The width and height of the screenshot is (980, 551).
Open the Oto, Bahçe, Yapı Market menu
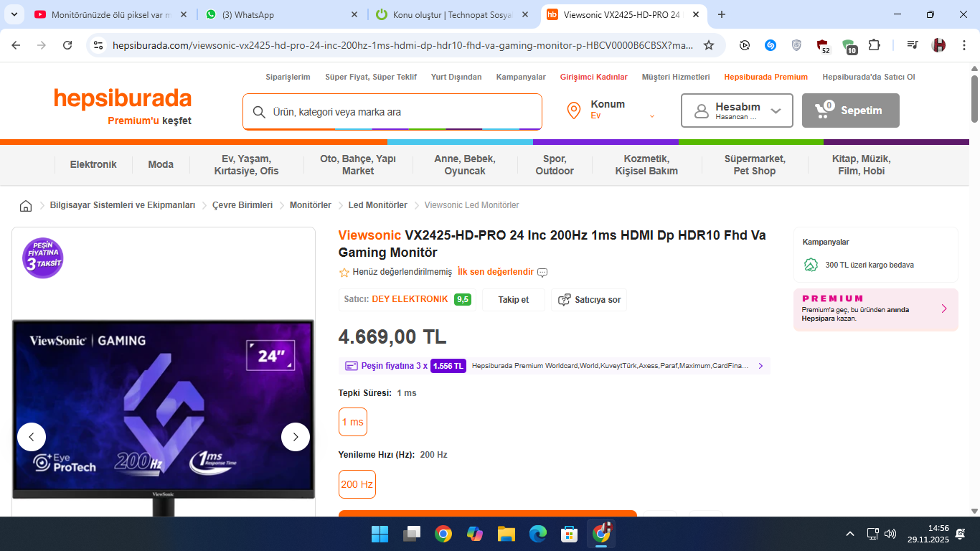(x=358, y=165)
